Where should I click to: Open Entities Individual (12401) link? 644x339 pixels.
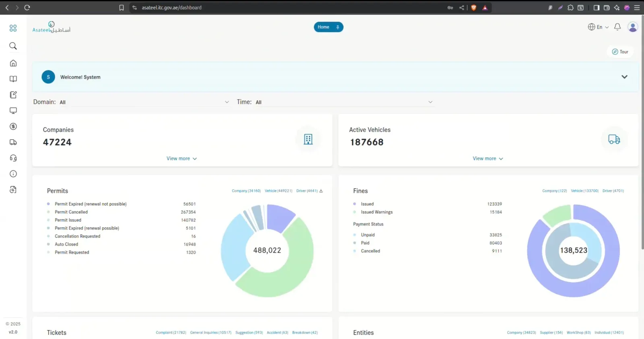(x=609, y=333)
